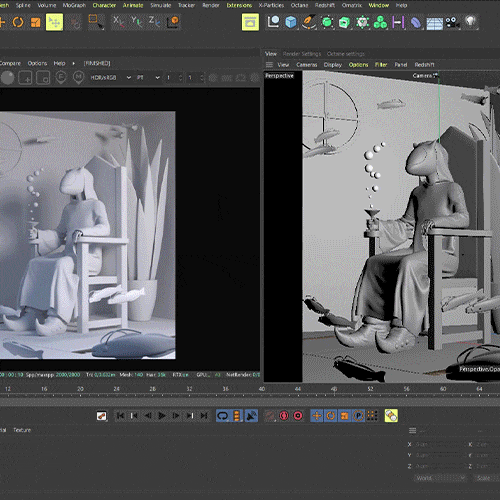Image resolution: width=500 pixels, height=500 pixels.
Task: Toggle the Y axis lock
Action: pos(136,22)
